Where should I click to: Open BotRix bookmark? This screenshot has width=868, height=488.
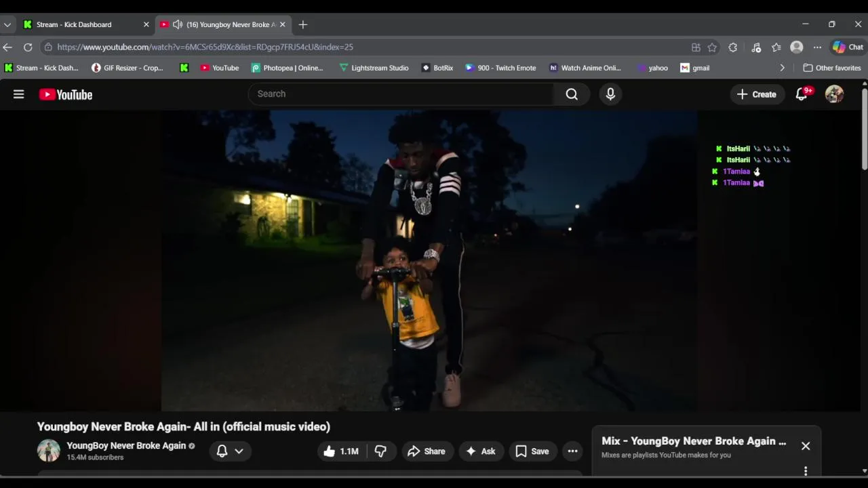point(437,68)
